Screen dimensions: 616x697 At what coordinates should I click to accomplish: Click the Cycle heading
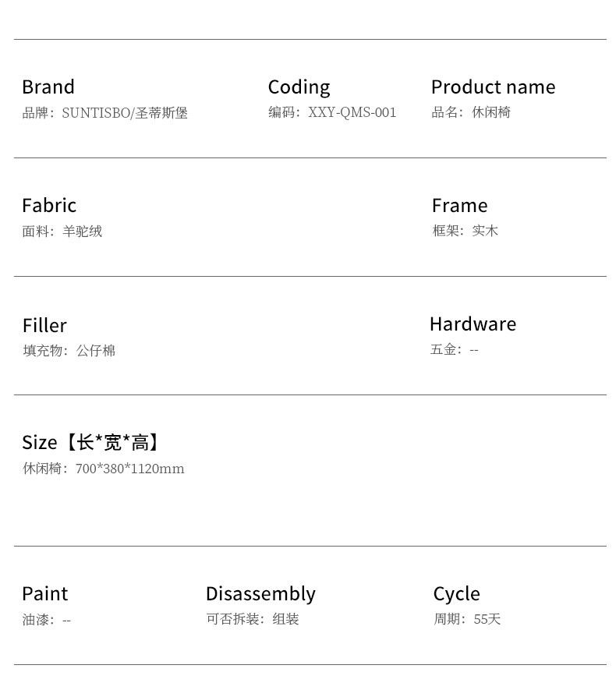pos(456,594)
